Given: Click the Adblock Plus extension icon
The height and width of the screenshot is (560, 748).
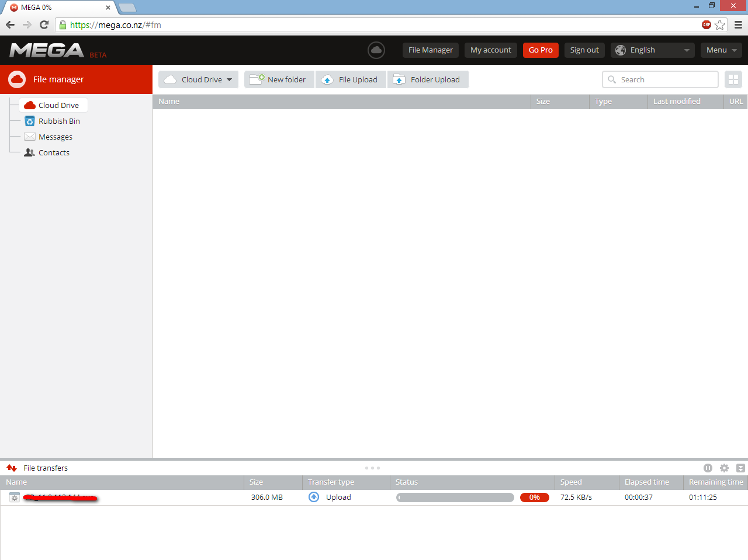Looking at the screenshot, I should coord(707,25).
